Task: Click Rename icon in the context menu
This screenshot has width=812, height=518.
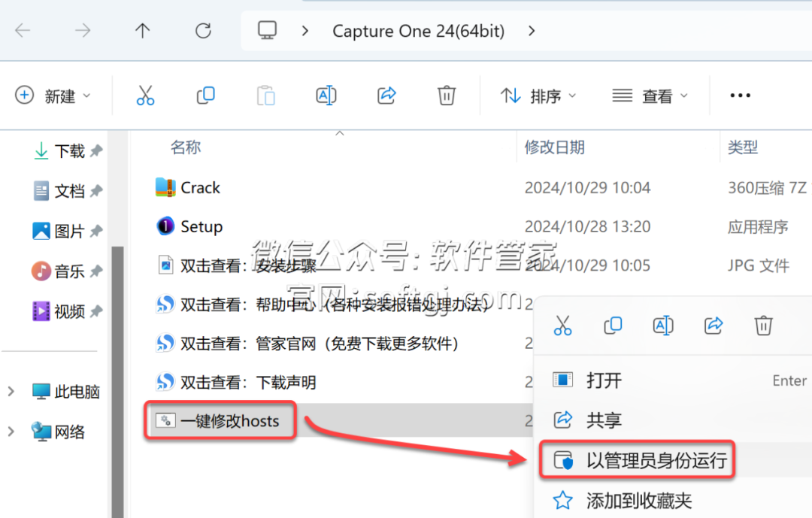Action: tap(663, 326)
